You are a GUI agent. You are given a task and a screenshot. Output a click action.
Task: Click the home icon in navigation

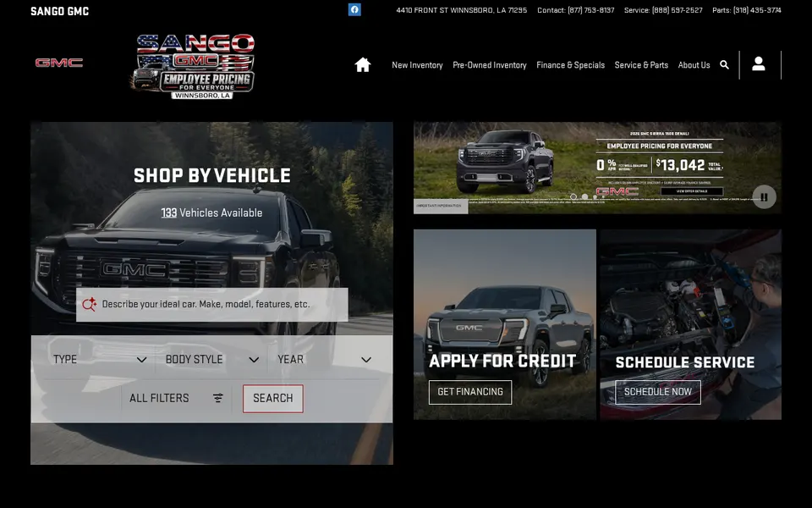pyautogui.click(x=363, y=65)
